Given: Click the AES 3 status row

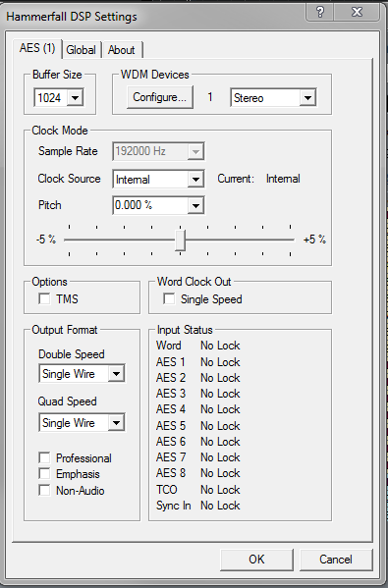Looking at the screenshot, I should (x=198, y=394).
